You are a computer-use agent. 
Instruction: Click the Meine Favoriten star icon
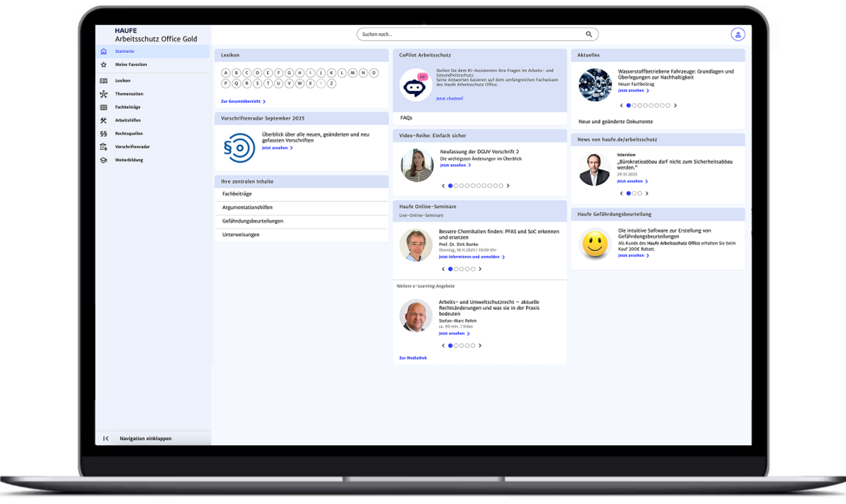104,65
